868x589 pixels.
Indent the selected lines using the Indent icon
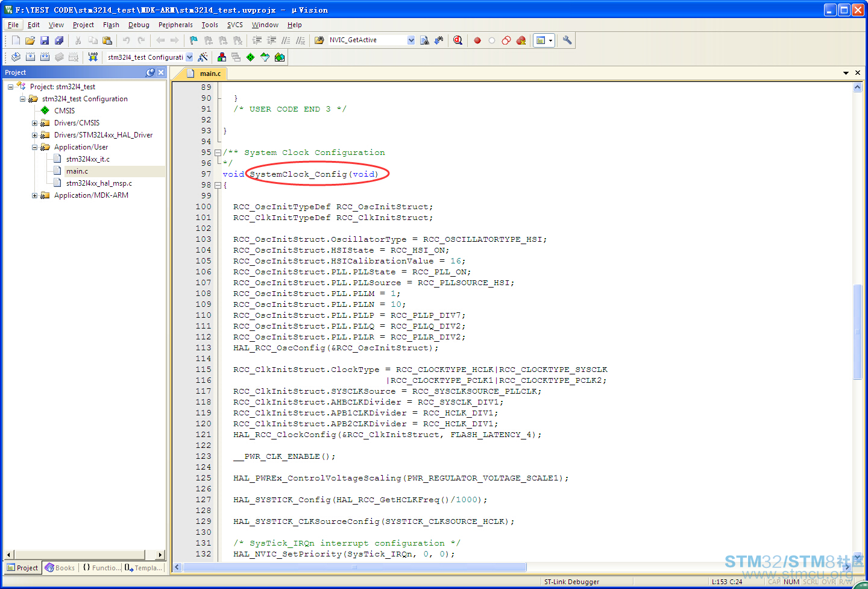257,40
